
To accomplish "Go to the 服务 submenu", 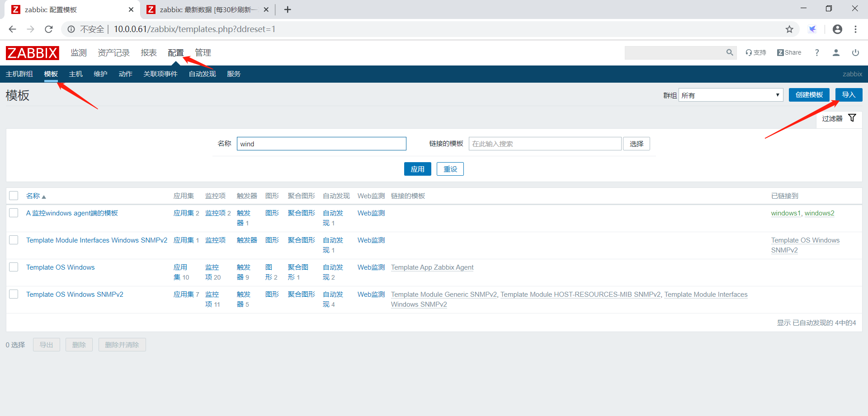I will coord(234,74).
